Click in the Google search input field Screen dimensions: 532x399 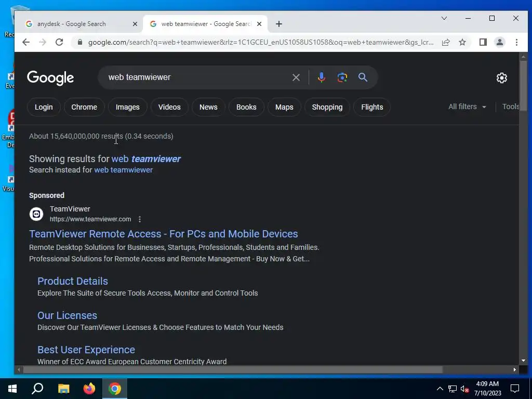[197, 77]
